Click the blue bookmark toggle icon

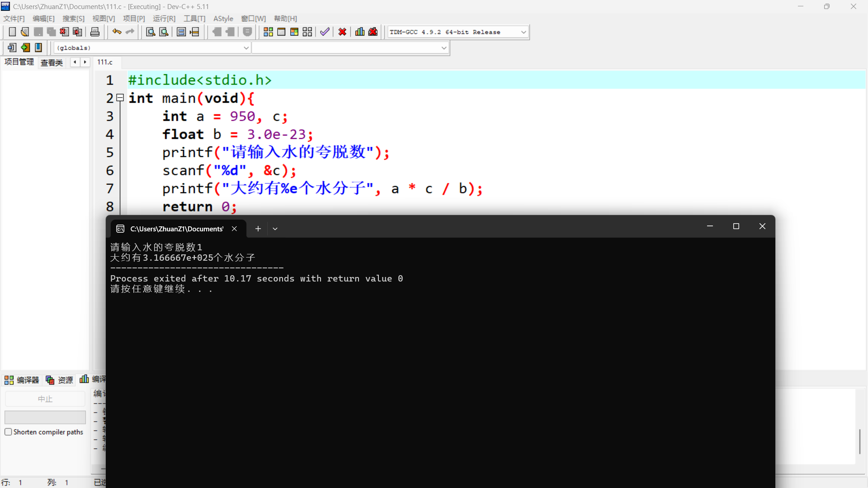tap(38, 47)
